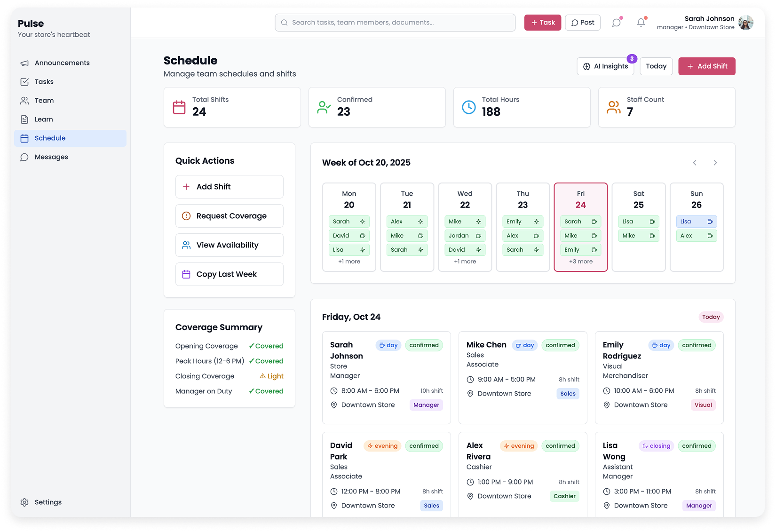
Task: Select Copy Last Week quick action
Action: (x=230, y=274)
